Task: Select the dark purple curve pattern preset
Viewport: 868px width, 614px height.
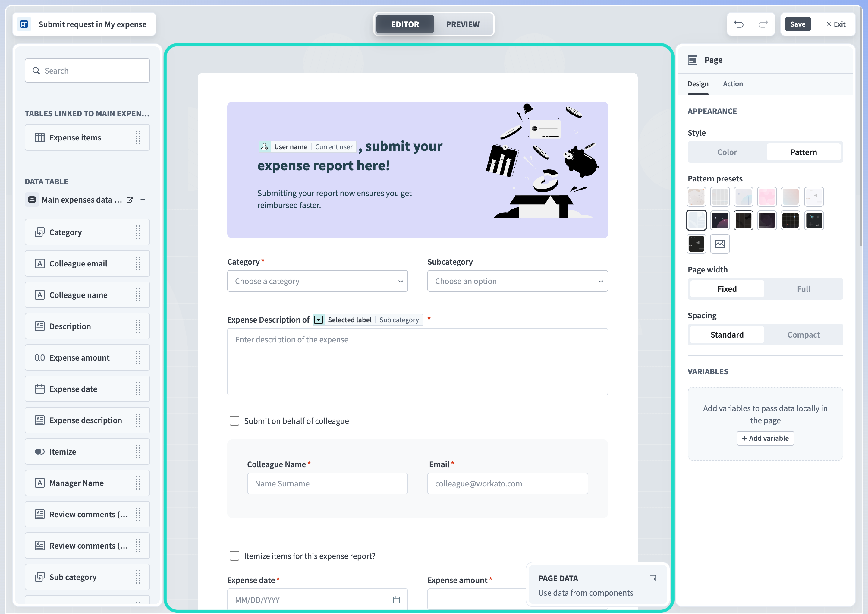Action: (720, 220)
